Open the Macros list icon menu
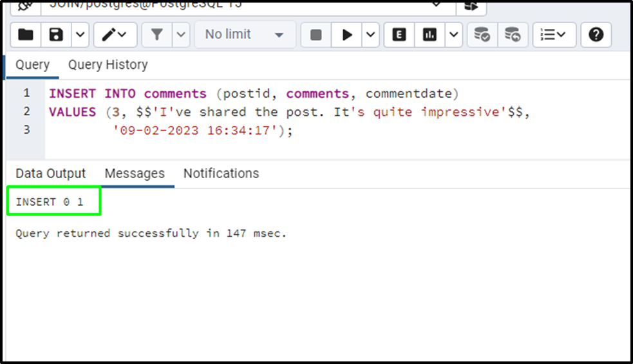The image size is (633, 364). tap(554, 35)
